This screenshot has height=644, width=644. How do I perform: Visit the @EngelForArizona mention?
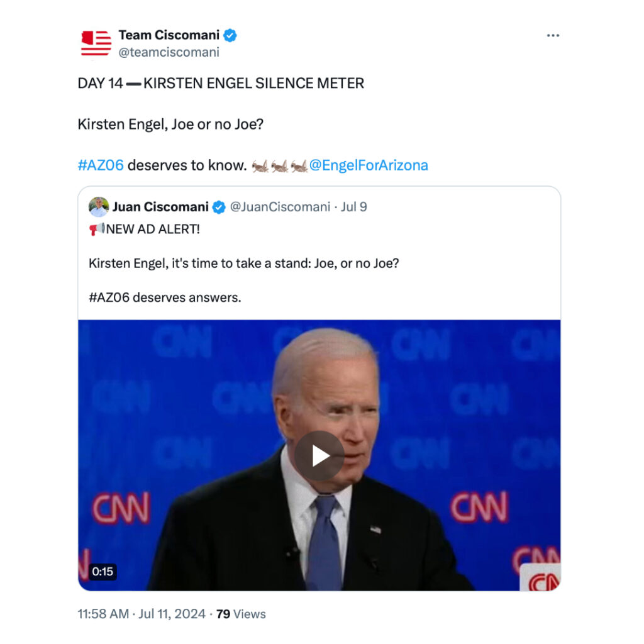[369, 165]
